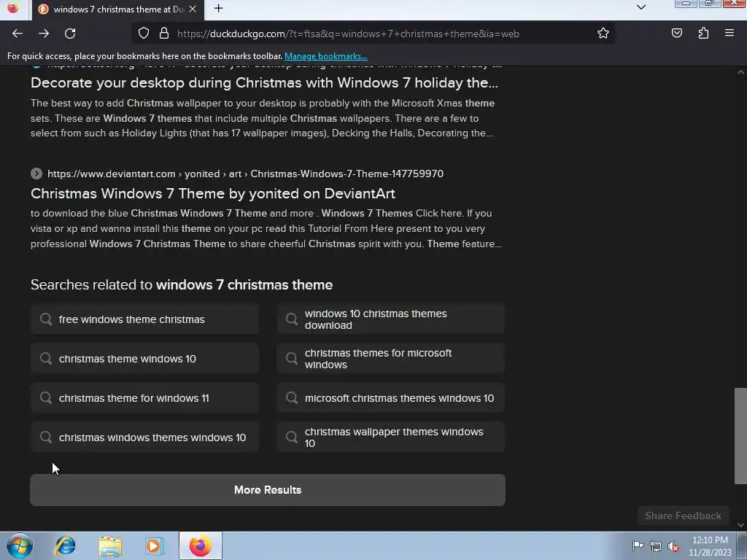Go back with the browser back arrow

pyautogui.click(x=18, y=34)
